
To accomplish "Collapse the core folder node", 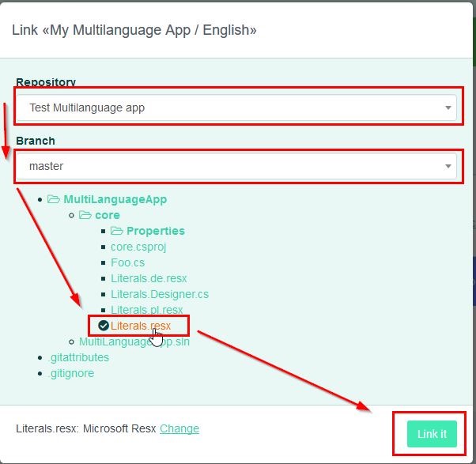I will (x=107, y=215).
